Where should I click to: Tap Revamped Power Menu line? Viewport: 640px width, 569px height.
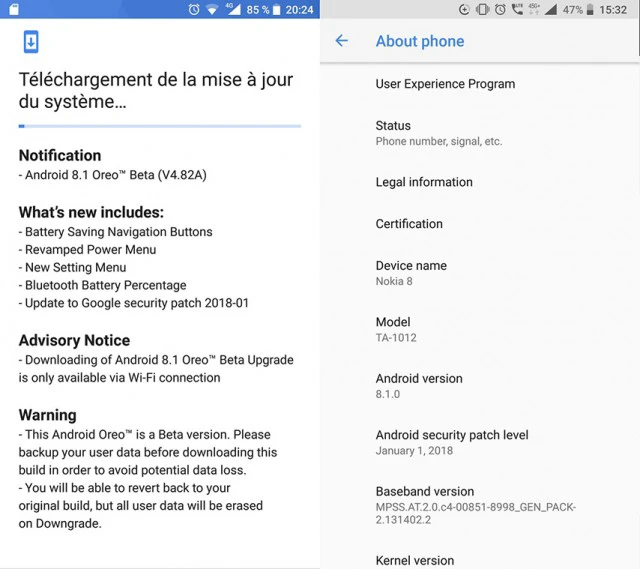tap(87, 249)
